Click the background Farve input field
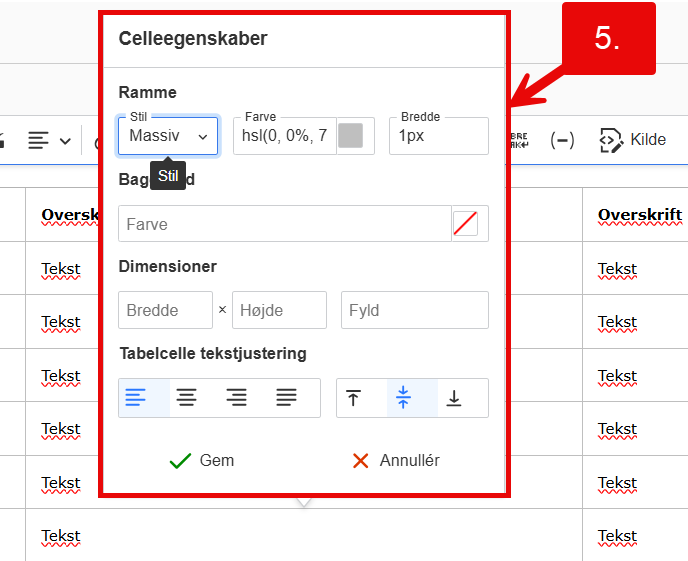 [284, 224]
